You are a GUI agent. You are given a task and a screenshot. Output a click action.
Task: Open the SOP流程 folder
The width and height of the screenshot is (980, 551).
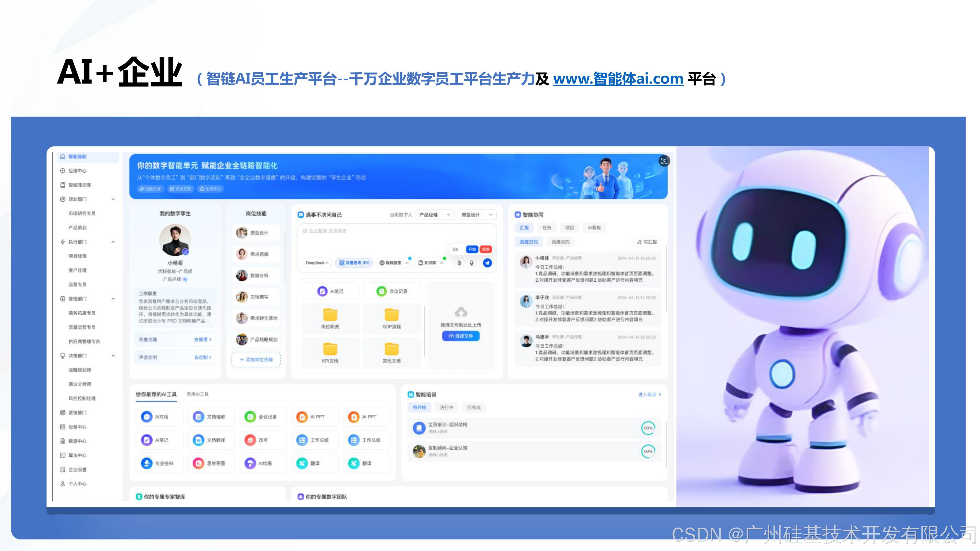[x=392, y=319]
